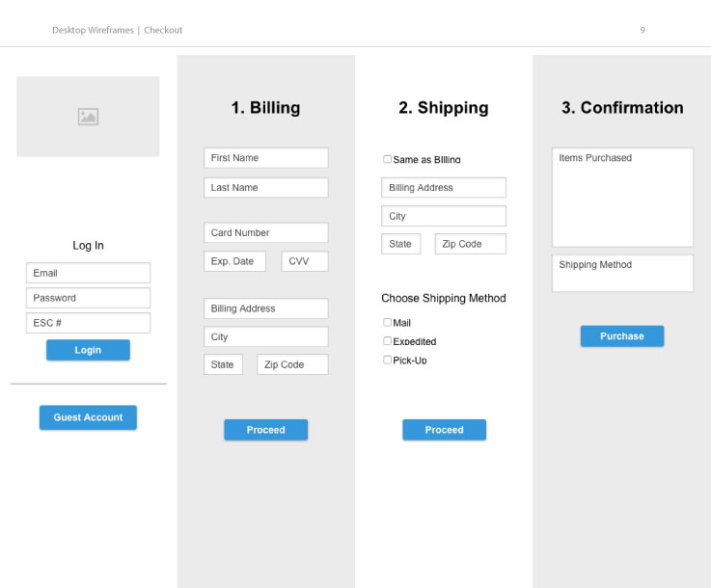Tick the Pick-Up shipping checkbox

(388, 360)
